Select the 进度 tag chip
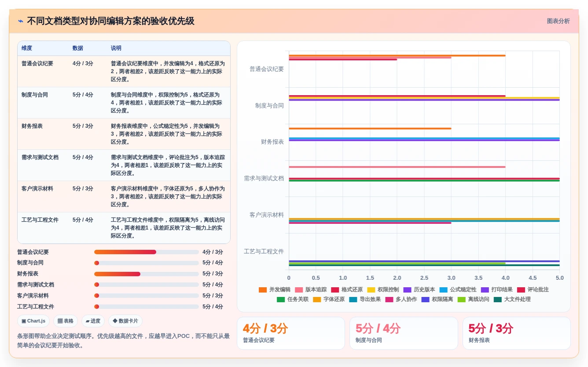Screen dimensions: 588x367 [x=93, y=321]
